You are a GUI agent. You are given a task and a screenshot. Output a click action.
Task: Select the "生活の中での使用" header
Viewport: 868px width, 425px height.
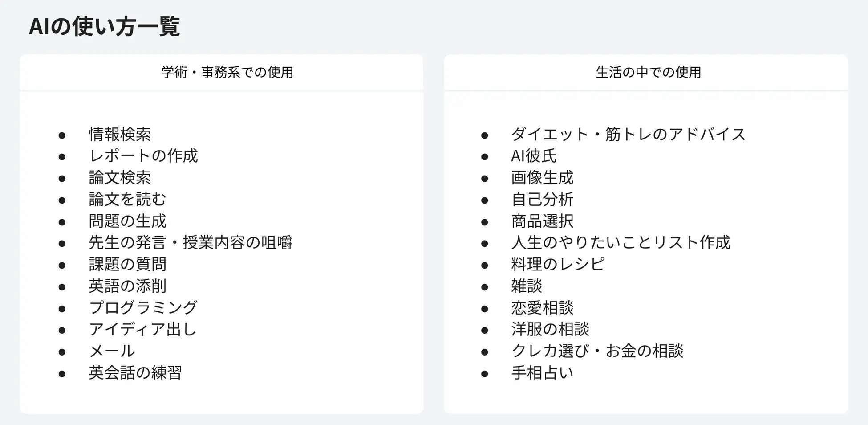click(648, 72)
